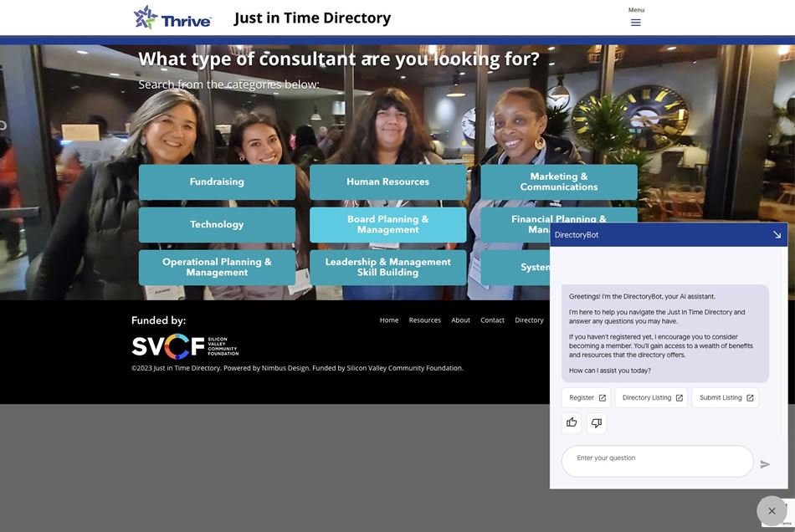Image resolution: width=795 pixels, height=532 pixels.
Task: Click the thumbs up feedback icon
Action: click(x=572, y=422)
